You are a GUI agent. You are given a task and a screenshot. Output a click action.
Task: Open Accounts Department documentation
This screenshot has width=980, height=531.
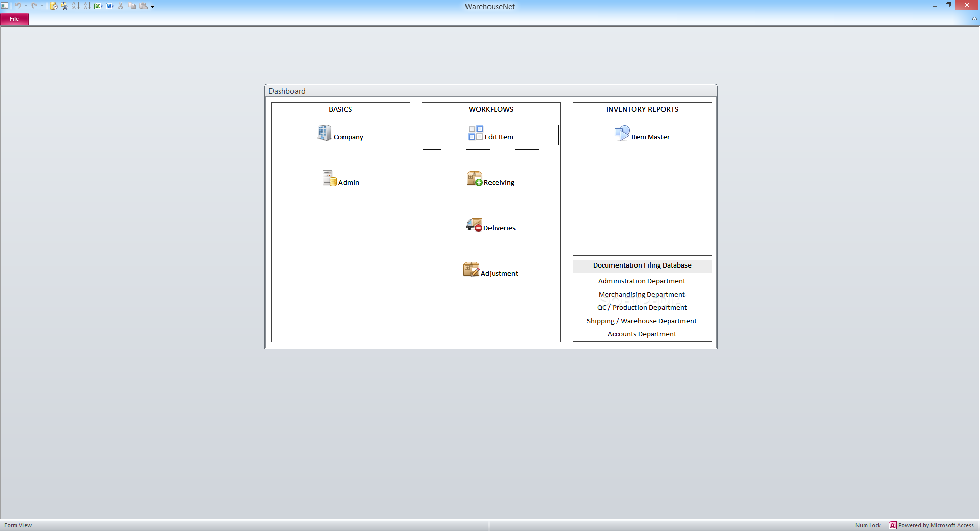[x=642, y=334]
